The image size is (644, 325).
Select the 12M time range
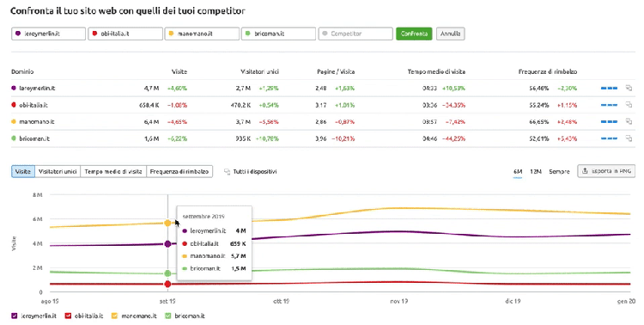[536, 172]
